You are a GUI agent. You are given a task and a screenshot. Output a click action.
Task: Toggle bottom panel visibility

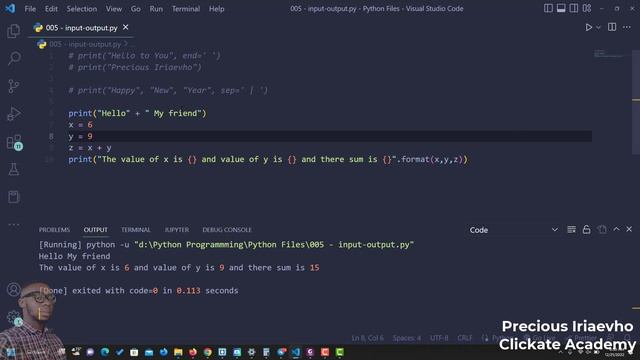tap(561, 8)
